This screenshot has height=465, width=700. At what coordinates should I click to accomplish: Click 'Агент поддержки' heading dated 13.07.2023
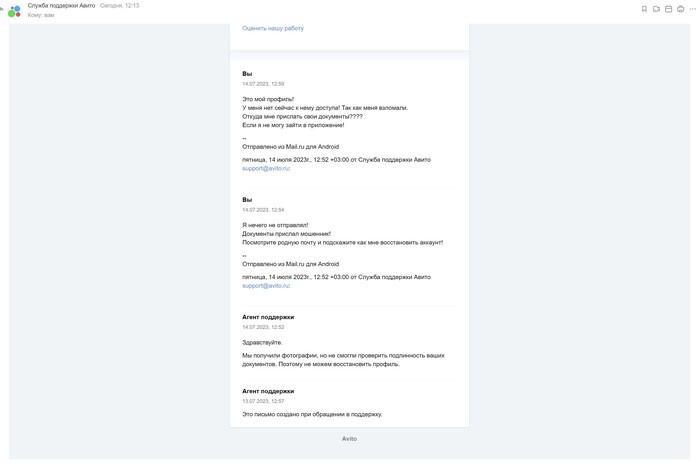(x=268, y=391)
